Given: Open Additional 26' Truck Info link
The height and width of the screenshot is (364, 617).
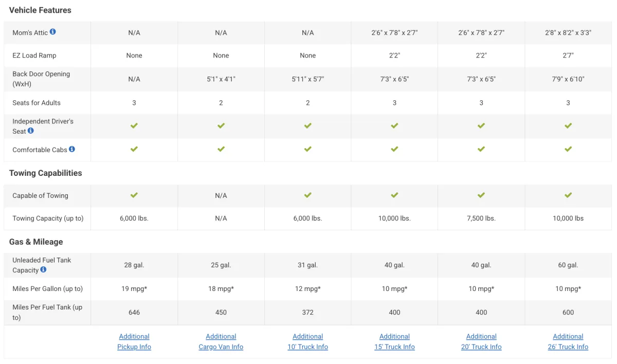Looking at the screenshot, I should (x=568, y=341).
